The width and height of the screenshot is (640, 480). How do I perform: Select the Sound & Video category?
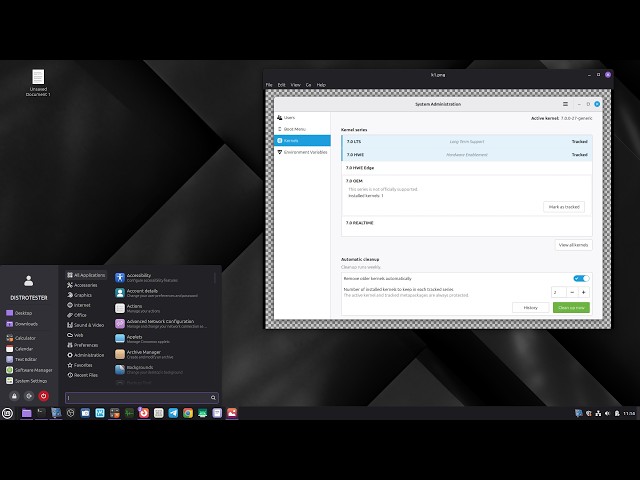pyautogui.click(x=86, y=325)
